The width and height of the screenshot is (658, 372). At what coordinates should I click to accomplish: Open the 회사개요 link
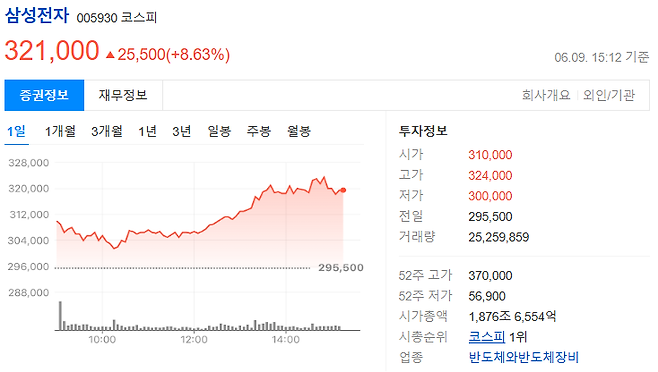(546, 95)
